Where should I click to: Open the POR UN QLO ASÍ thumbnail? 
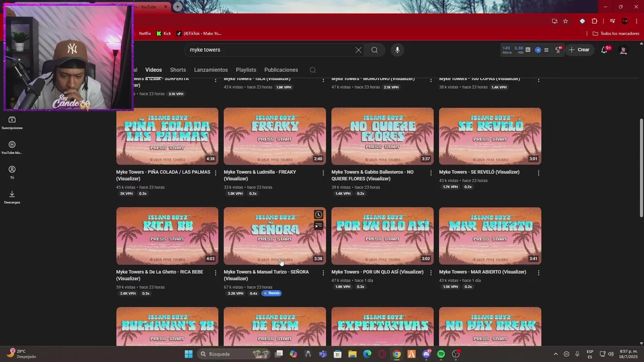point(382,236)
